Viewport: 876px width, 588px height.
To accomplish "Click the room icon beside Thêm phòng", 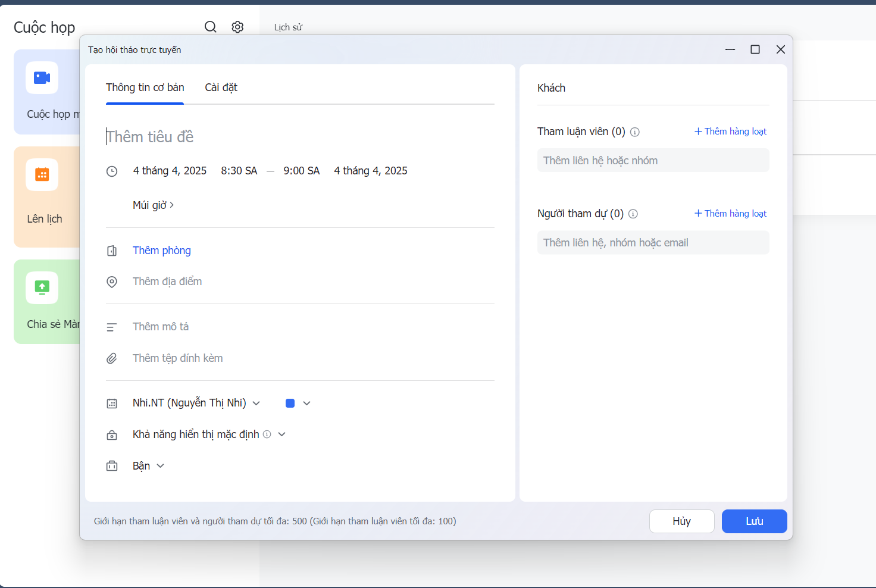I will [112, 251].
